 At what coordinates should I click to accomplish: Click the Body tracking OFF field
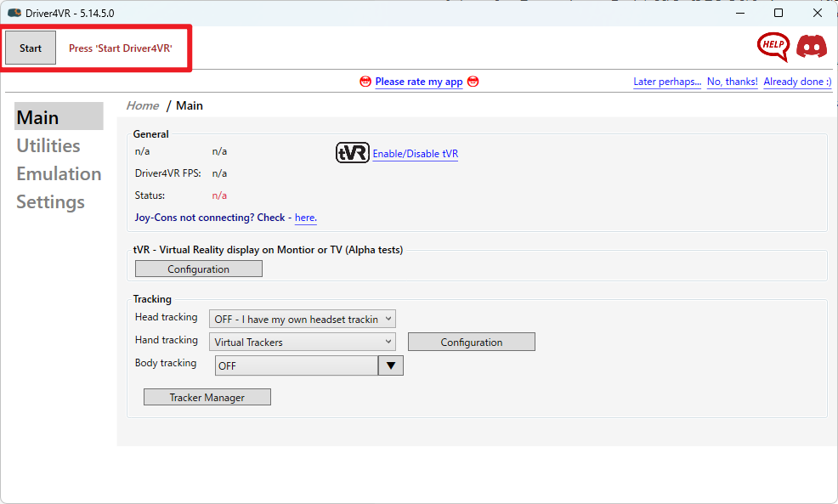click(x=297, y=365)
